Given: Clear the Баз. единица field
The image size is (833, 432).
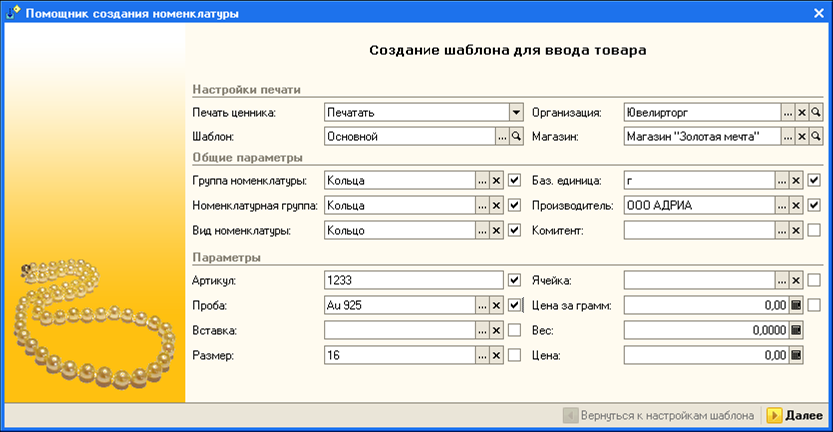Looking at the screenshot, I should point(796,181).
